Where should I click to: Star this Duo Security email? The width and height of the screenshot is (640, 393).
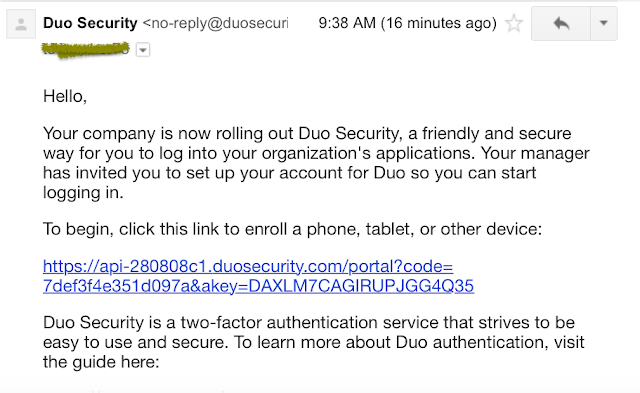click(514, 23)
